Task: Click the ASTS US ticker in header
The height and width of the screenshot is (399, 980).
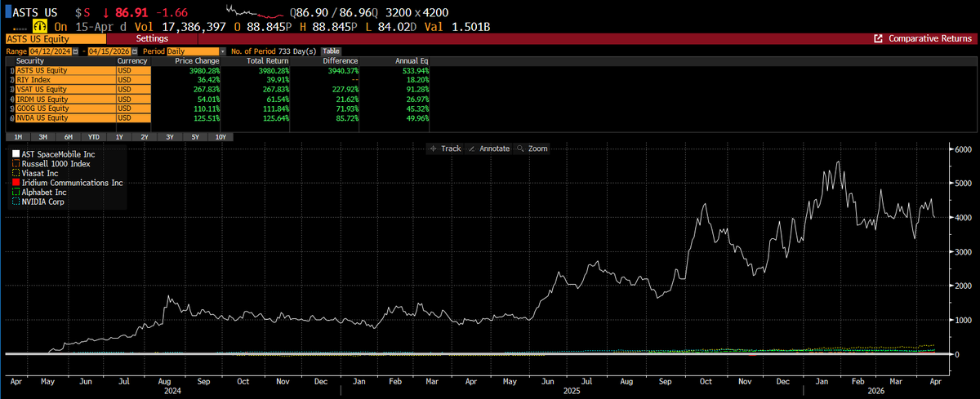Action: click(34, 14)
